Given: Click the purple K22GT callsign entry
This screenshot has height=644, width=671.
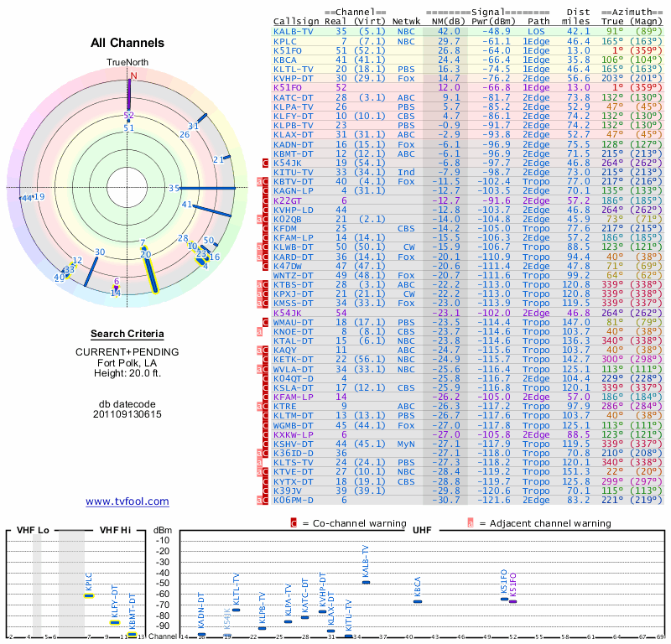Looking at the screenshot, I should tap(288, 200).
